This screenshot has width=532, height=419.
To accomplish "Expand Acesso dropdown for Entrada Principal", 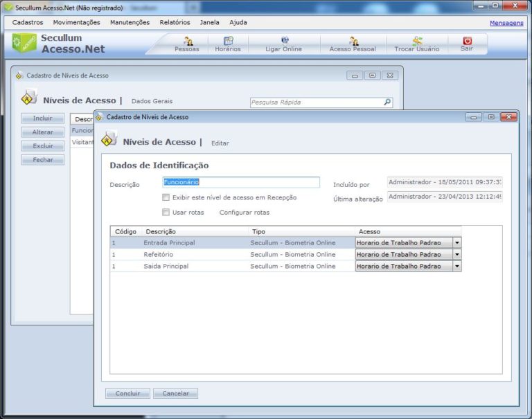I will click(x=456, y=243).
